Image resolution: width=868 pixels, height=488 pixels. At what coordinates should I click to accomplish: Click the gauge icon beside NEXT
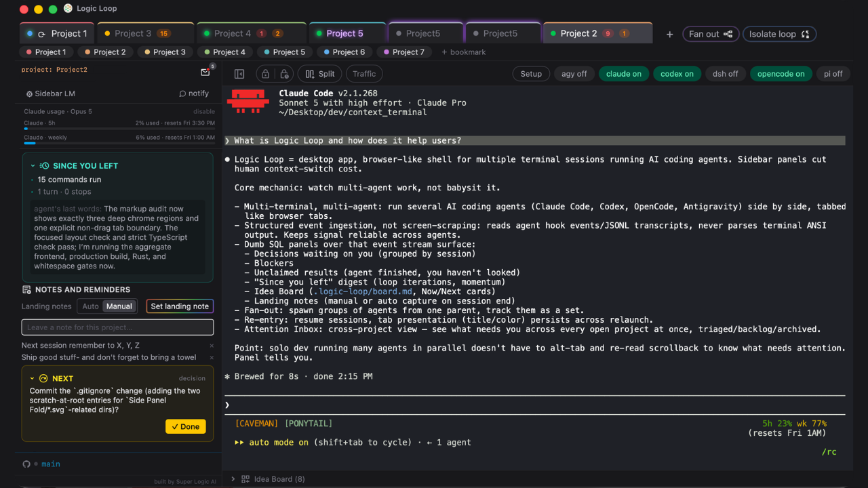[x=43, y=378]
